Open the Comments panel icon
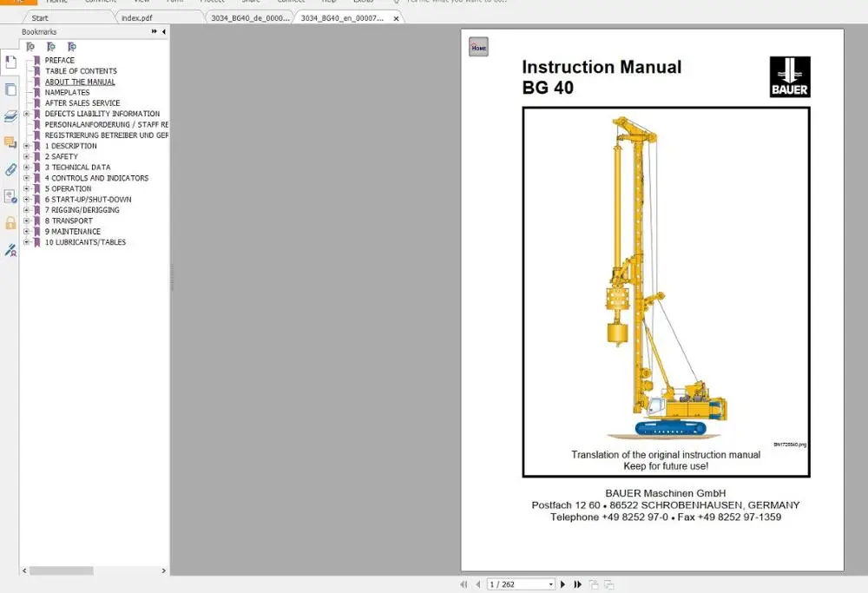The height and width of the screenshot is (593, 868). [10, 143]
